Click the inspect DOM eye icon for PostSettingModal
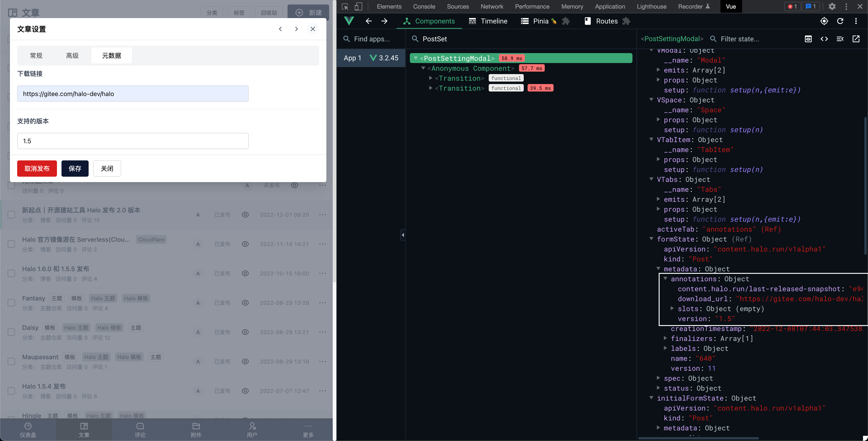 808,39
